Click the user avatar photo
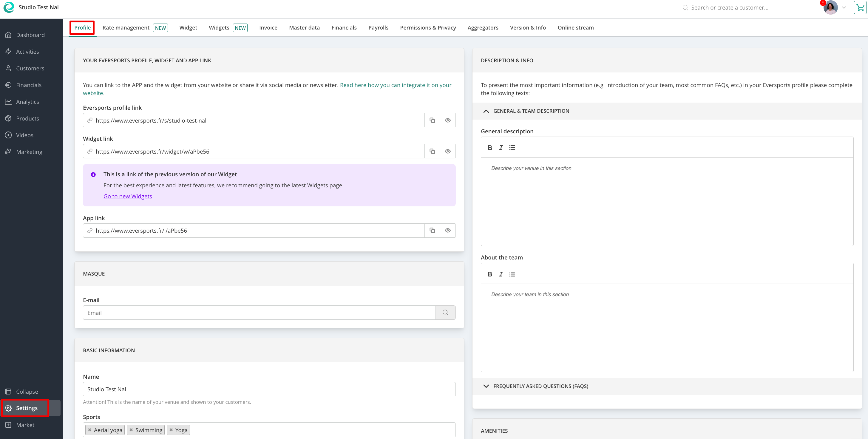This screenshot has width=868, height=439. tap(830, 8)
